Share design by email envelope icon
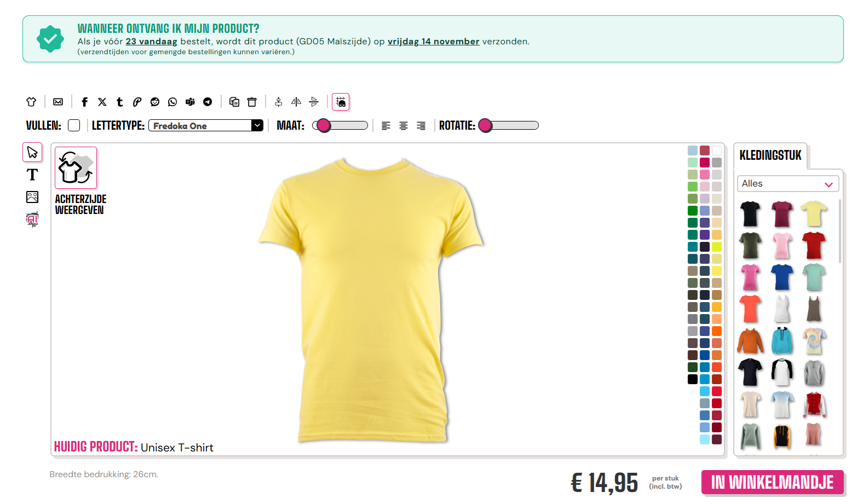This screenshot has width=864, height=504. tap(58, 102)
